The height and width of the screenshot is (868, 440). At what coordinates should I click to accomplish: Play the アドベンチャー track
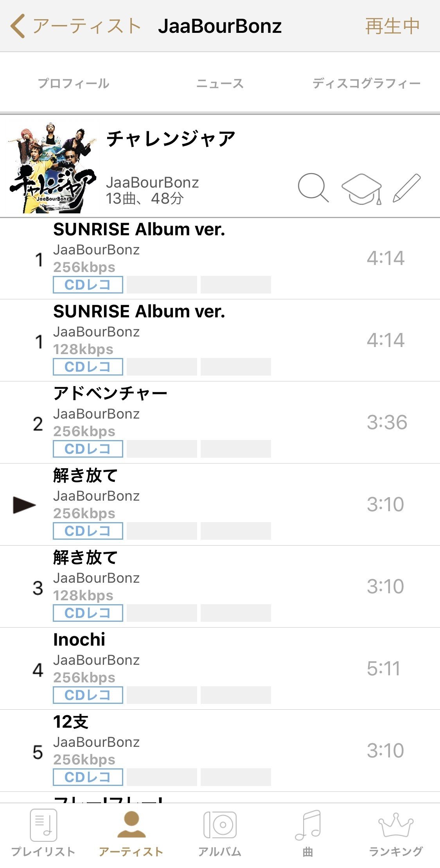click(x=220, y=422)
